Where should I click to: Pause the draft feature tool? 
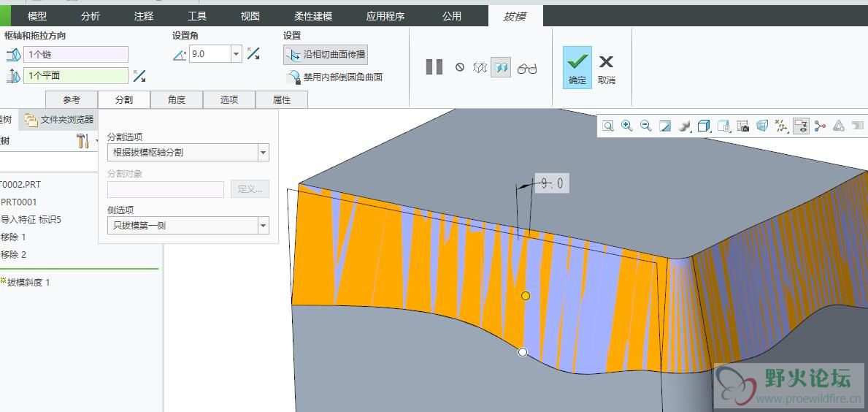point(434,67)
